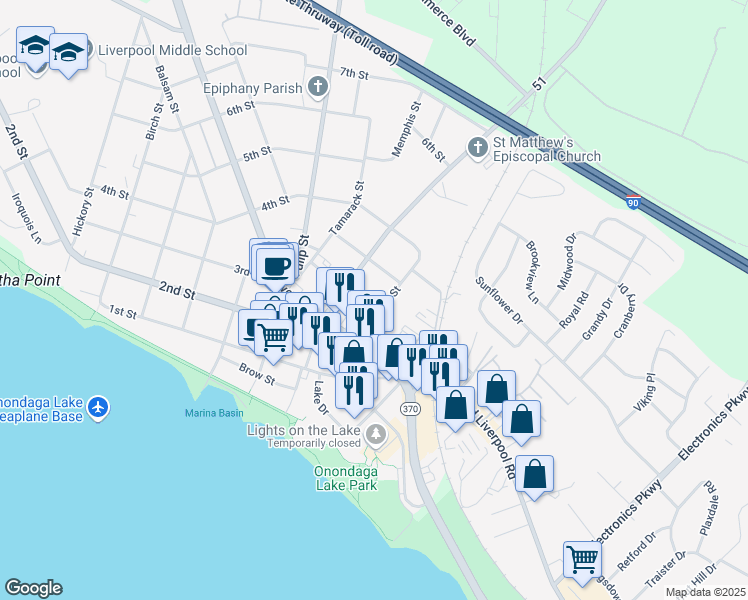Click the leftmost graduation cap school marker
This screenshot has height=600, width=748.
pyautogui.click(x=35, y=46)
